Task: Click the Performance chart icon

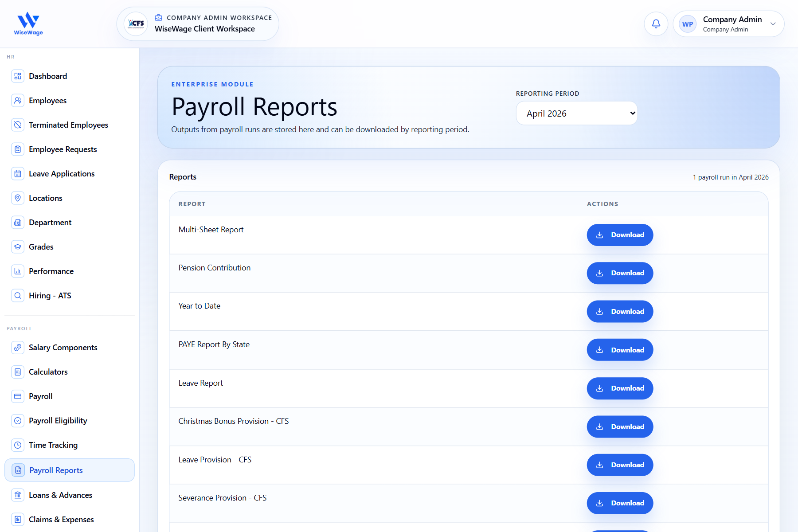Action: coord(18,271)
